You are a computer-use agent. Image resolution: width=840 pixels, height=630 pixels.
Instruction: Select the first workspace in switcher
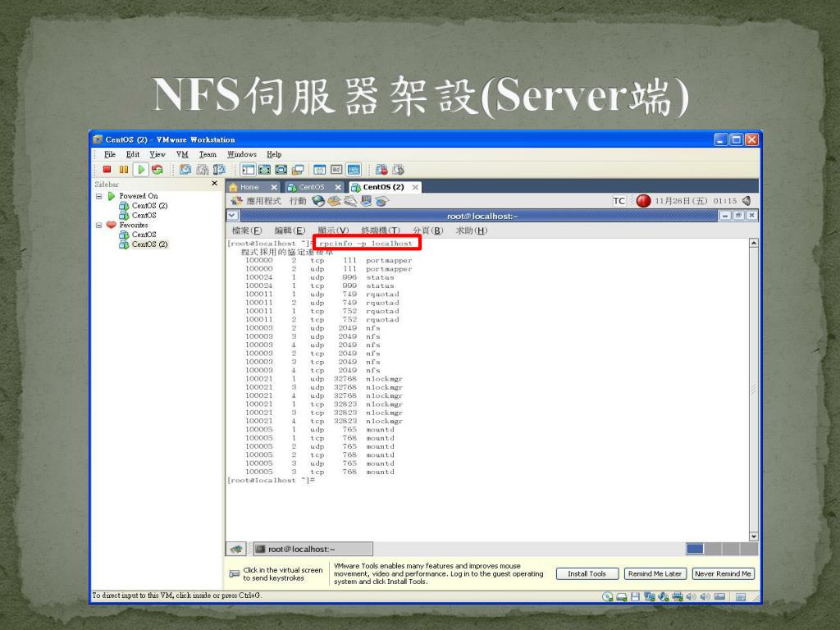point(695,549)
